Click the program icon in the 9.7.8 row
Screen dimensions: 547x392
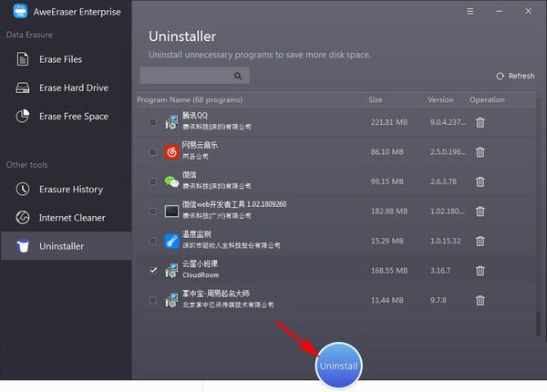pyautogui.click(x=171, y=300)
